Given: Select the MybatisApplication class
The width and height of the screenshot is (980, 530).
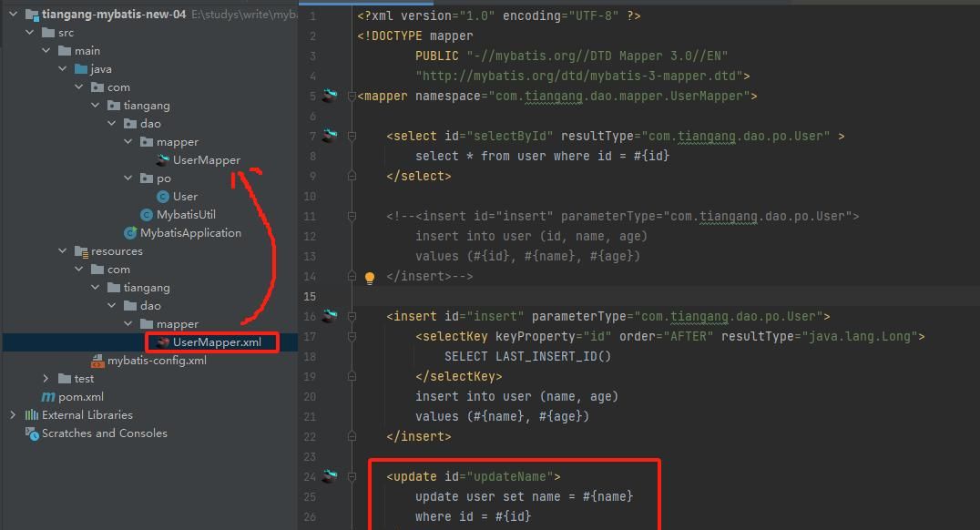Looking at the screenshot, I should tap(190, 232).
